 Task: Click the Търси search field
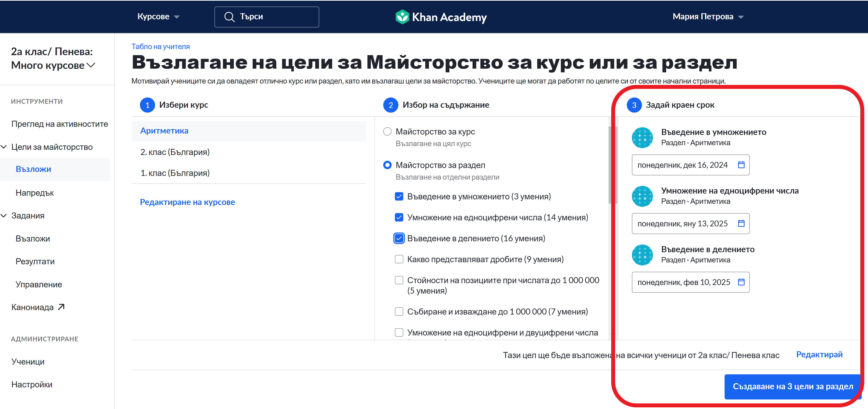pyautogui.click(x=267, y=17)
